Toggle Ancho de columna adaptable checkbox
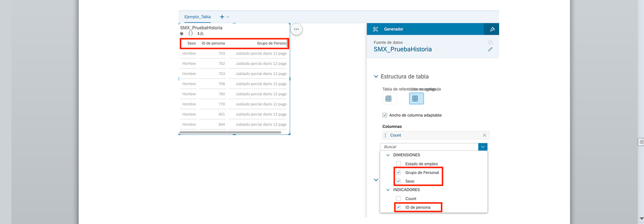Image resolution: width=644 pixels, height=224 pixels. [x=385, y=115]
